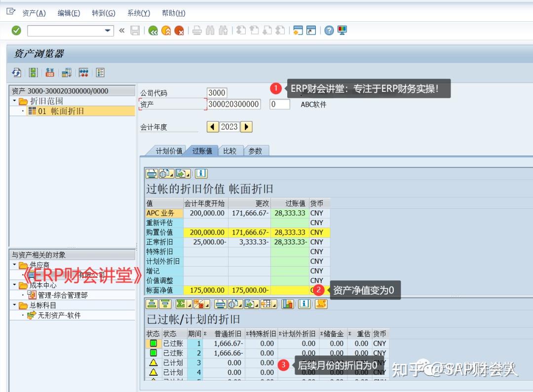Print the posted depreciation values table

click(x=151, y=174)
